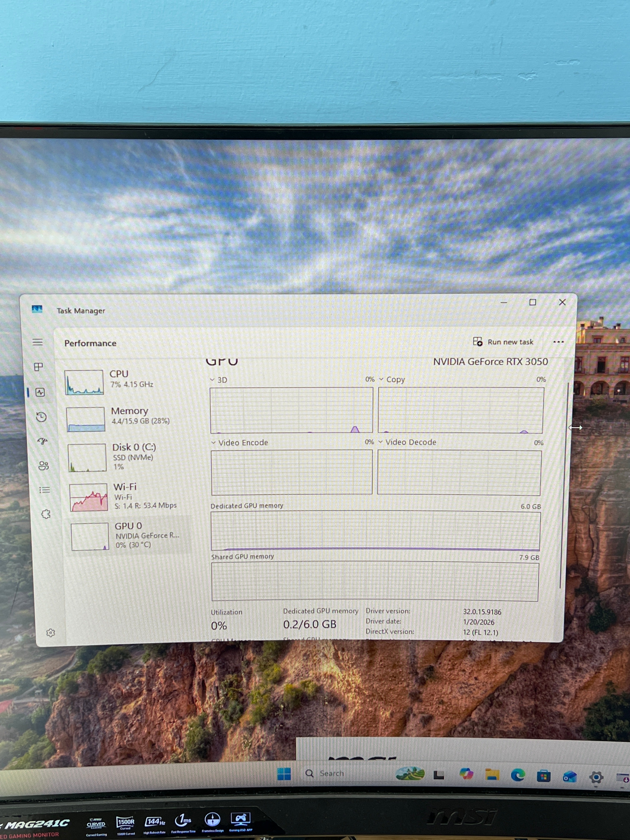
Task: Select the Performance page icon in sidebar
Action: click(40, 392)
